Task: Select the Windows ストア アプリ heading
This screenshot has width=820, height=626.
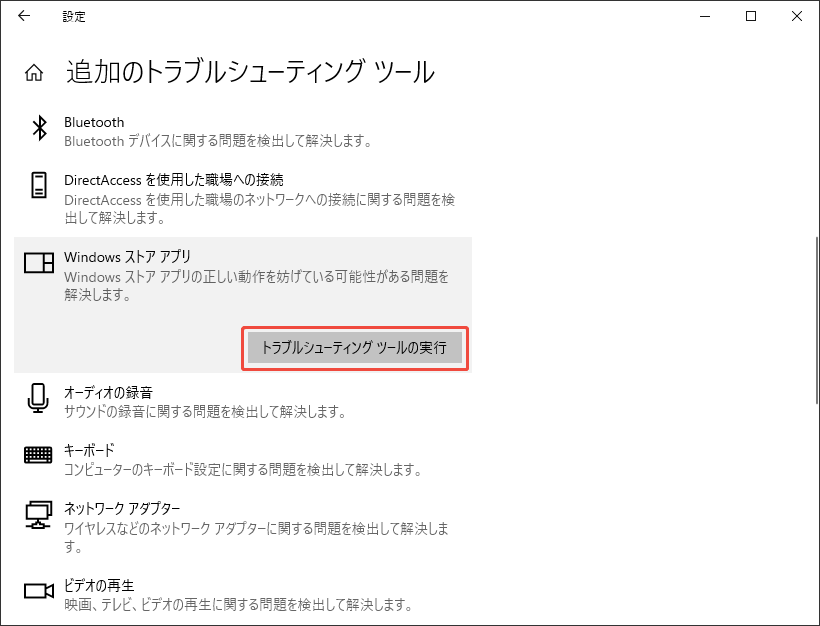Action: (x=128, y=257)
